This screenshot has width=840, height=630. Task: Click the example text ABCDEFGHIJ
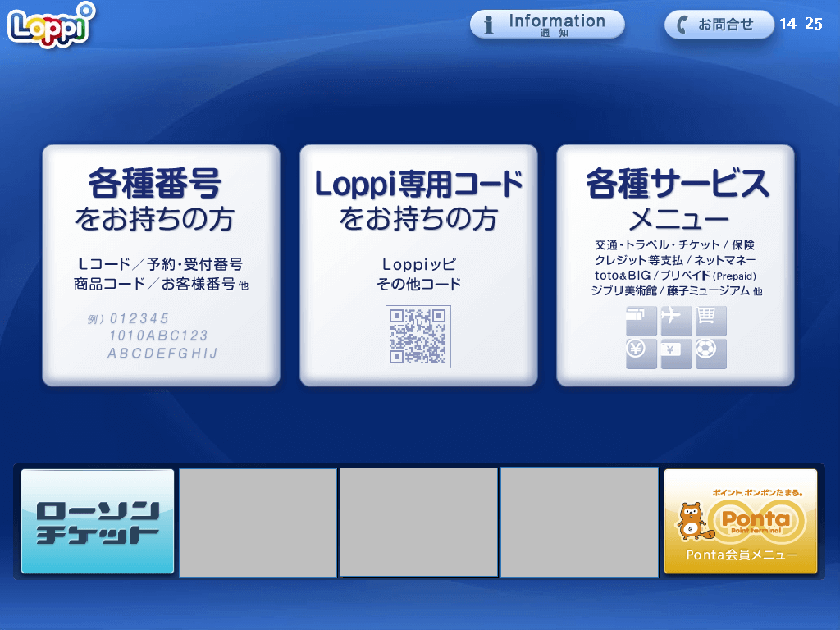pos(163,353)
